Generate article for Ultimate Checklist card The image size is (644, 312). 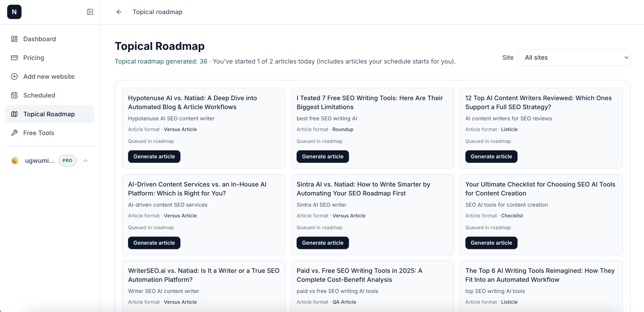click(x=491, y=243)
